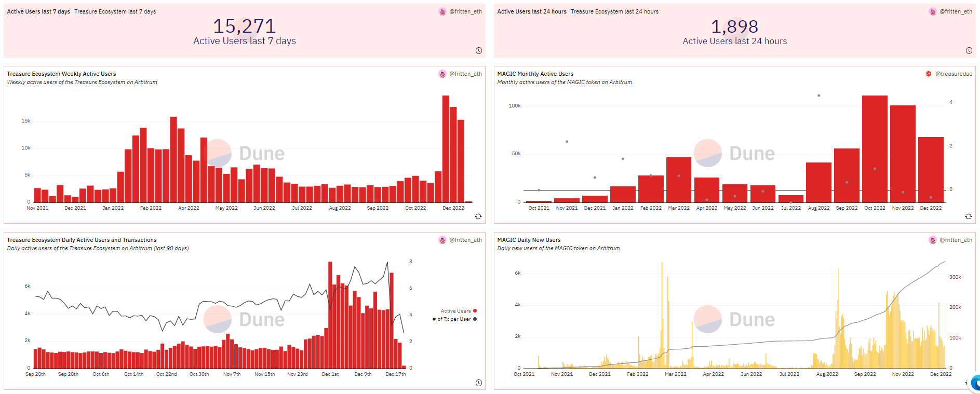Click the 'Active Users last 7 days' counter label
The height and width of the screenshot is (394, 980).
245,41
